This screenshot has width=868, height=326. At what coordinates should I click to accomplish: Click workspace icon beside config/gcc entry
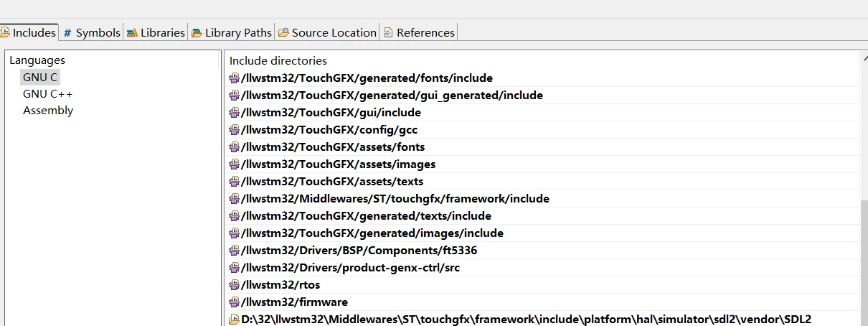(x=234, y=129)
